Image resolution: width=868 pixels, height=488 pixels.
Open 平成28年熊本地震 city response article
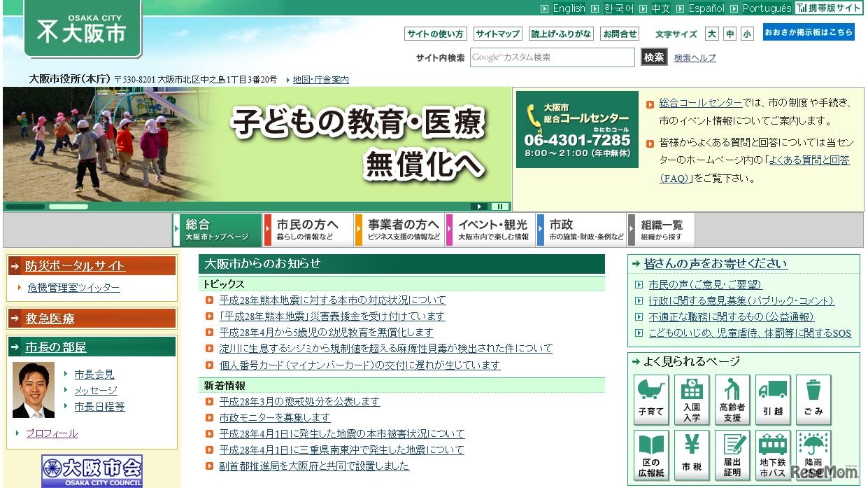(332, 300)
